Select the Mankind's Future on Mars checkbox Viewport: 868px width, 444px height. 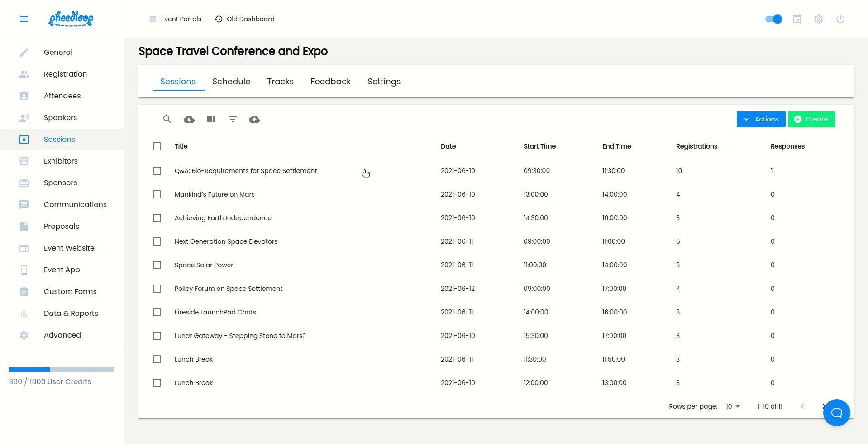tap(157, 194)
